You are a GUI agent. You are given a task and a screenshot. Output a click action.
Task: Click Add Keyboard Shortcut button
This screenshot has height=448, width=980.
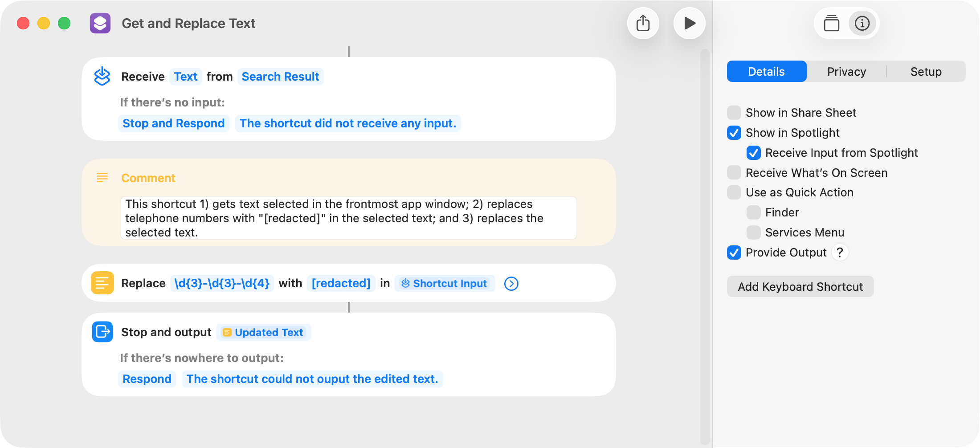click(800, 287)
